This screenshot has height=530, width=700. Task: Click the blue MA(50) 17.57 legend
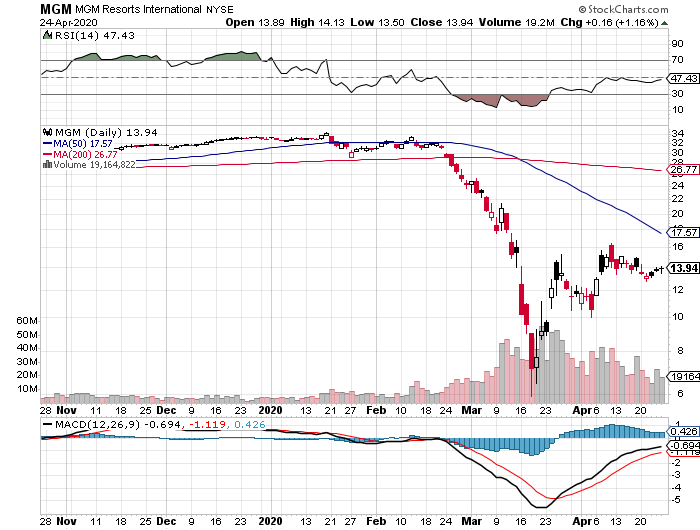pyautogui.click(x=77, y=144)
